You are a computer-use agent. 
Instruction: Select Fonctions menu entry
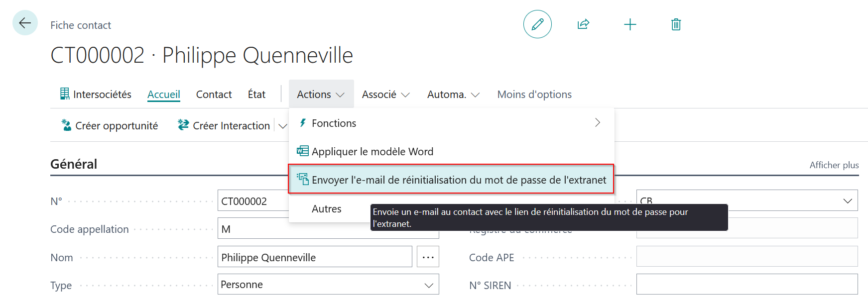tap(451, 123)
